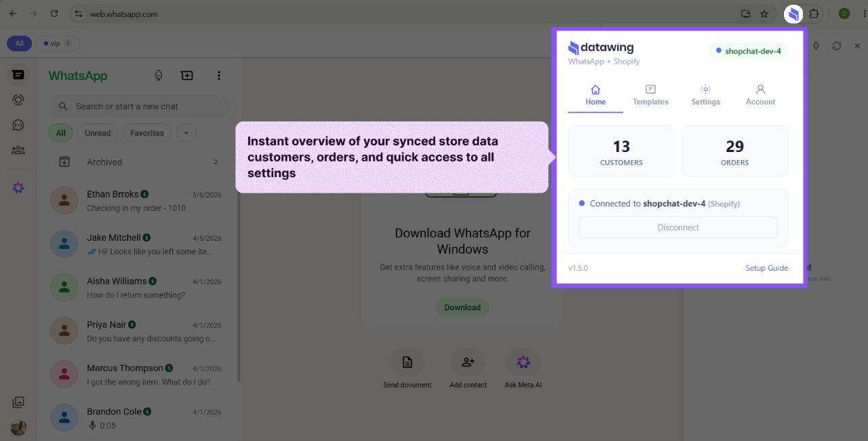Open the Archived chats row

tap(139, 161)
